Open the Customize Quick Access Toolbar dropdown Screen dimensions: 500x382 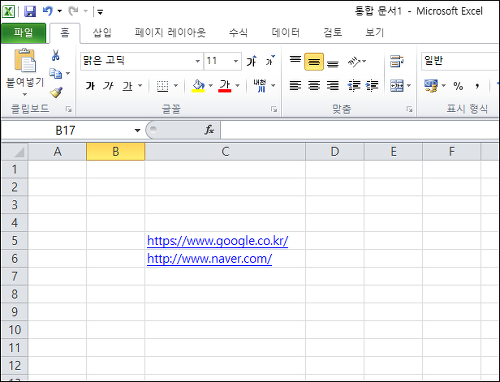pyautogui.click(x=100, y=12)
